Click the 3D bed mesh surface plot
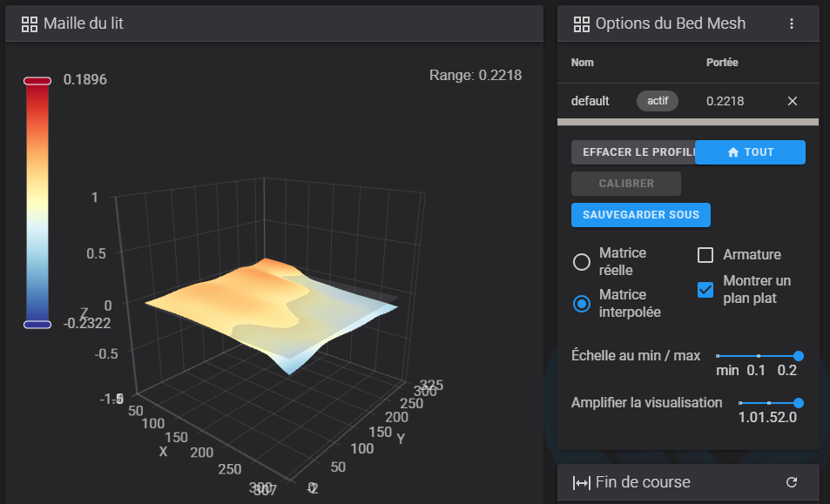830x504 pixels. [x=272, y=314]
